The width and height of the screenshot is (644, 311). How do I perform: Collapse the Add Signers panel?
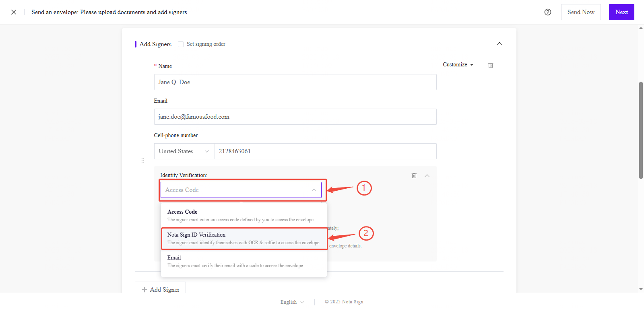coord(499,44)
